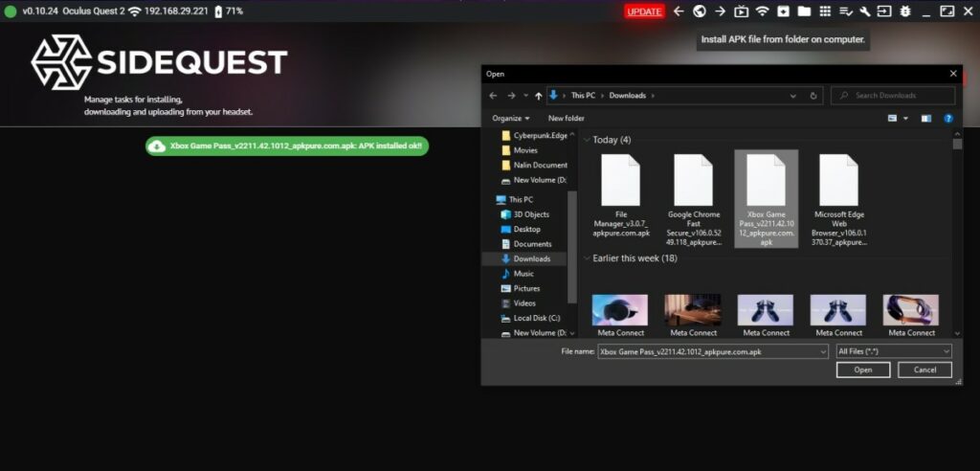Click the bug report icon
Screen dimensions: 980x471
click(x=904, y=11)
